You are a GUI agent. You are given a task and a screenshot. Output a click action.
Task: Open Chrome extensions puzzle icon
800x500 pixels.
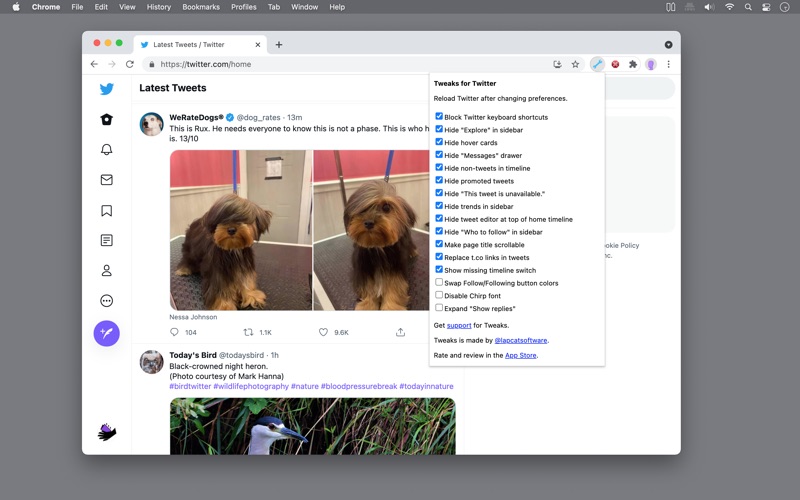coord(633,64)
